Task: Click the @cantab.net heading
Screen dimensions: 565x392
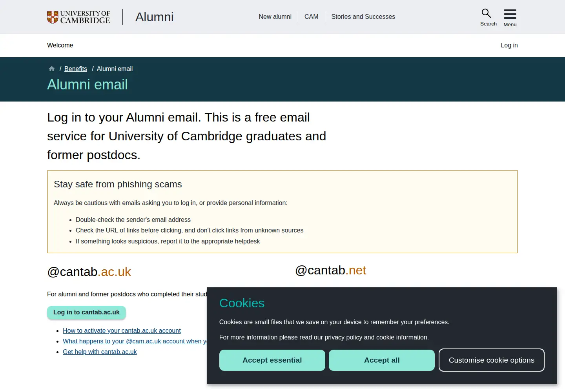Action: click(330, 270)
